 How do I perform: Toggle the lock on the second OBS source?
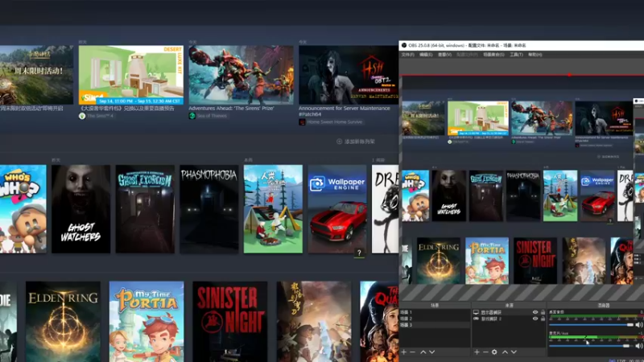[543, 319]
